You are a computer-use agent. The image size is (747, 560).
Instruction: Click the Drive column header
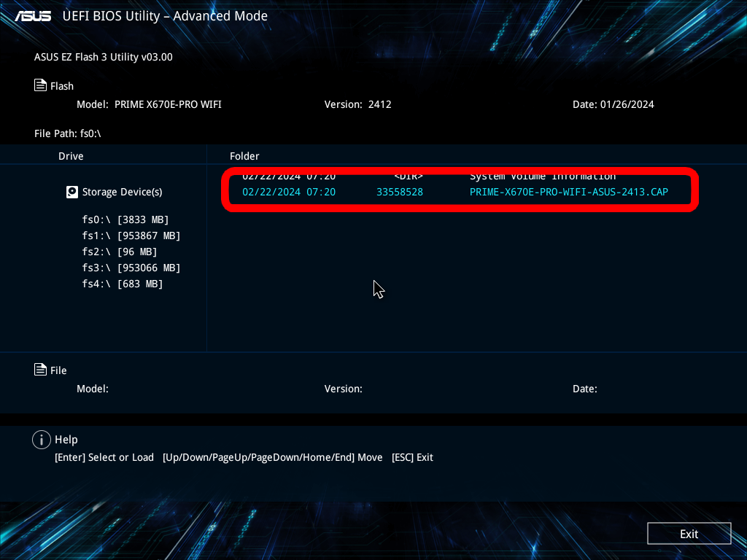[71, 156]
